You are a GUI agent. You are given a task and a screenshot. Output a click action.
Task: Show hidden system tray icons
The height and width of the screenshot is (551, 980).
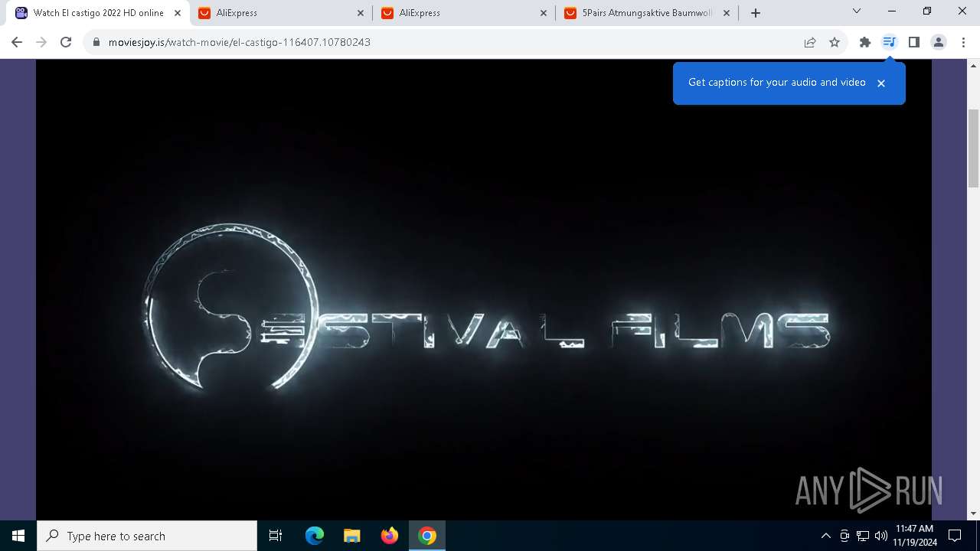tap(825, 536)
